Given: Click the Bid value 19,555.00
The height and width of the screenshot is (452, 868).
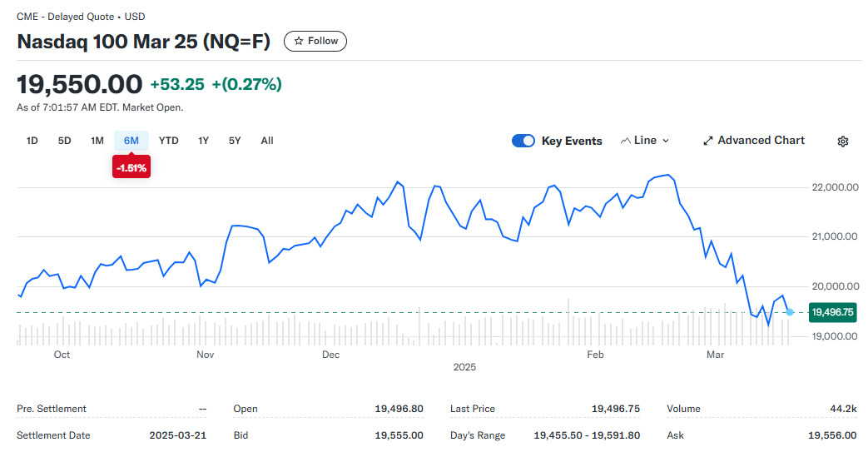Looking at the screenshot, I should (x=399, y=435).
